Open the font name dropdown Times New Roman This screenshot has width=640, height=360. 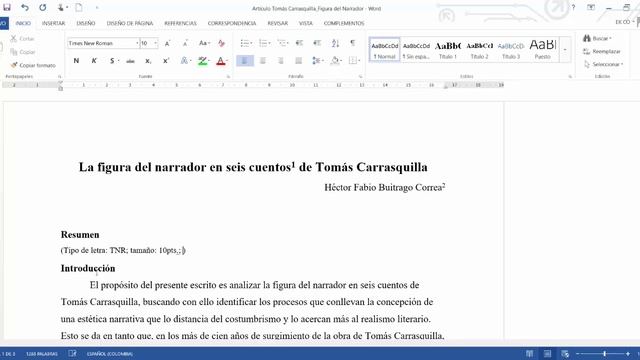[137, 43]
